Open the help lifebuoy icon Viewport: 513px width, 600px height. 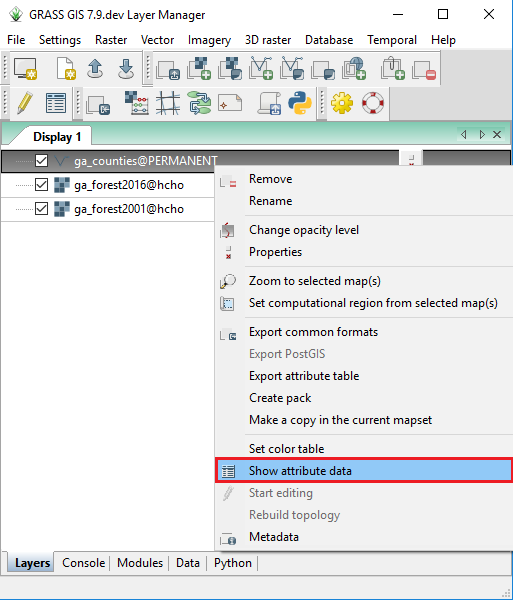[373, 103]
